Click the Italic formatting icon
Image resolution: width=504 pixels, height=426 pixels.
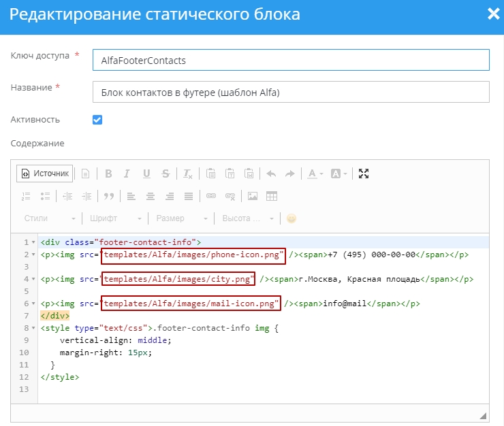pyautogui.click(x=127, y=174)
